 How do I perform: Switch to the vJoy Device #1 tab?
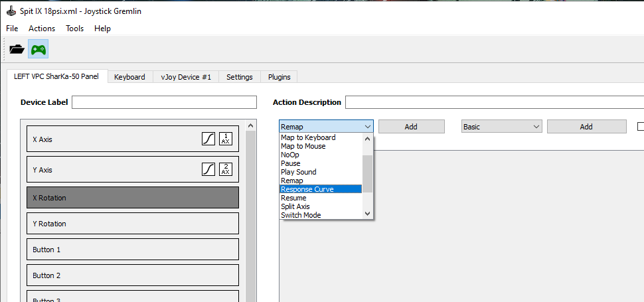click(x=186, y=77)
